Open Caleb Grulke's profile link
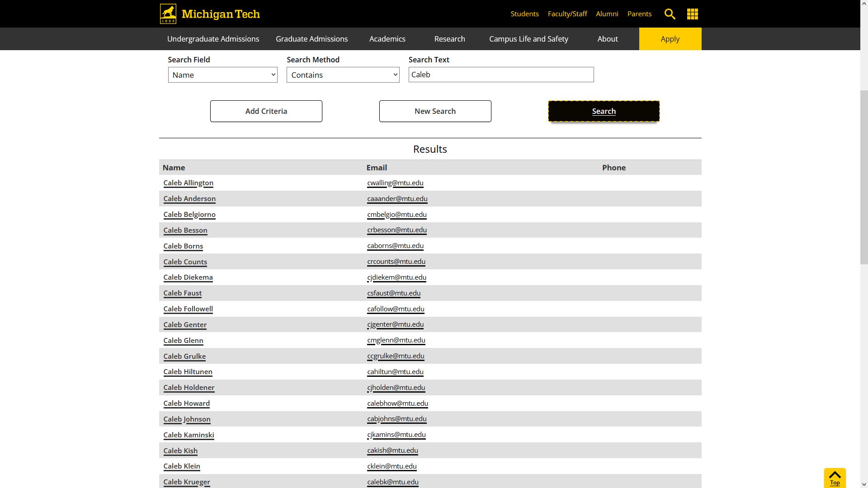This screenshot has width=868, height=488. click(x=184, y=357)
